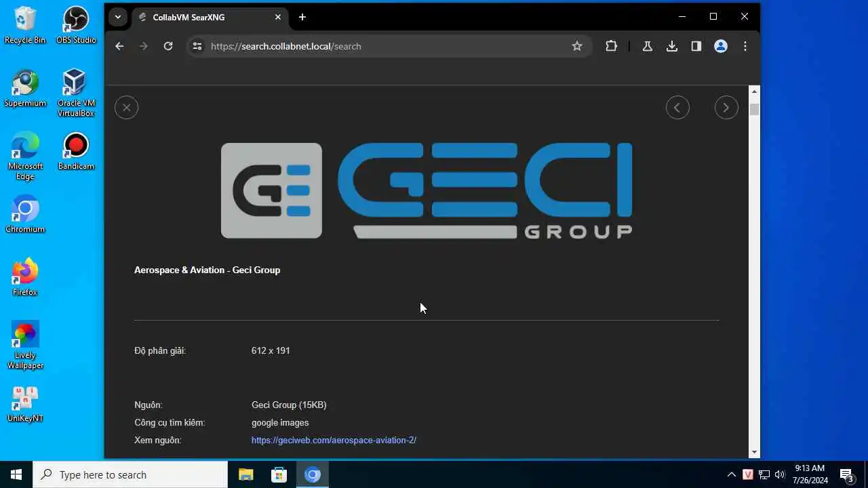This screenshot has width=868, height=488.
Task: Click the address bar URL
Action: coord(285,46)
